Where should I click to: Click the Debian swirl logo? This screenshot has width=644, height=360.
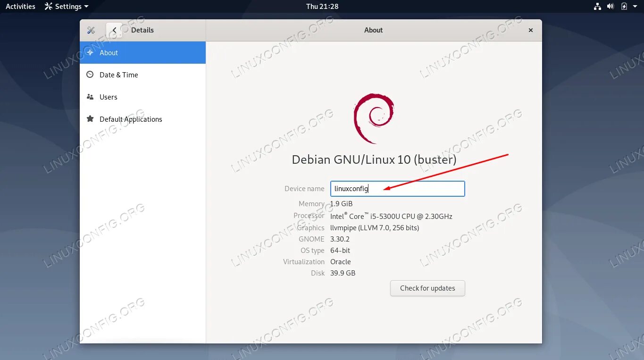(x=374, y=118)
